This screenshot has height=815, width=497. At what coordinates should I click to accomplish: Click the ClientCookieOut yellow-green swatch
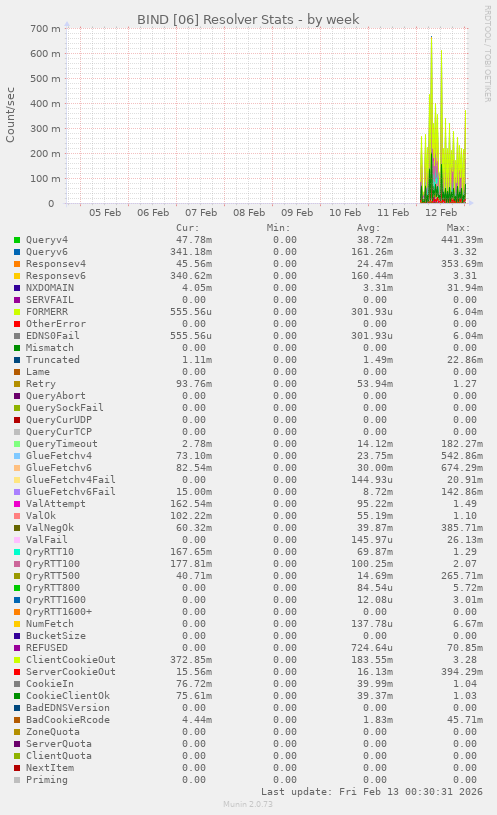17,660
